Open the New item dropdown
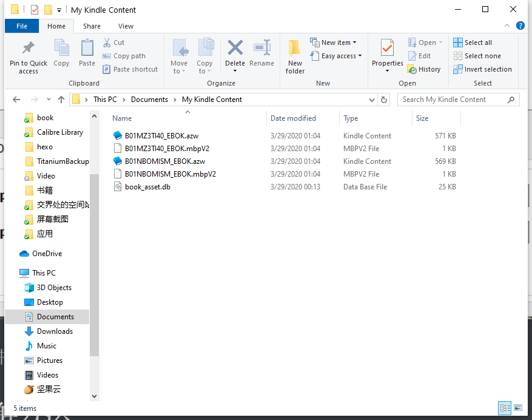Image resolution: width=532 pixels, height=420 pixels. [333, 42]
